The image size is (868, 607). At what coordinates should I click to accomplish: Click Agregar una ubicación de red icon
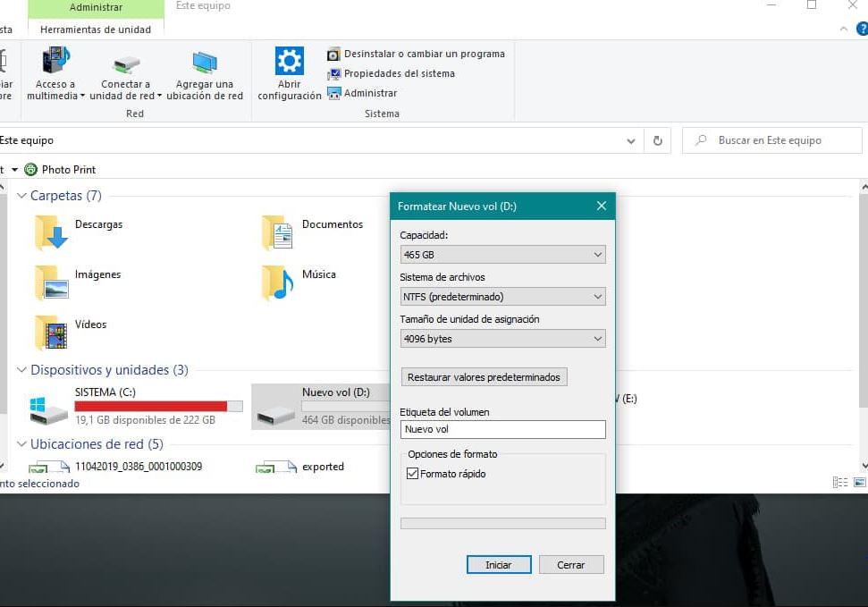(x=205, y=63)
